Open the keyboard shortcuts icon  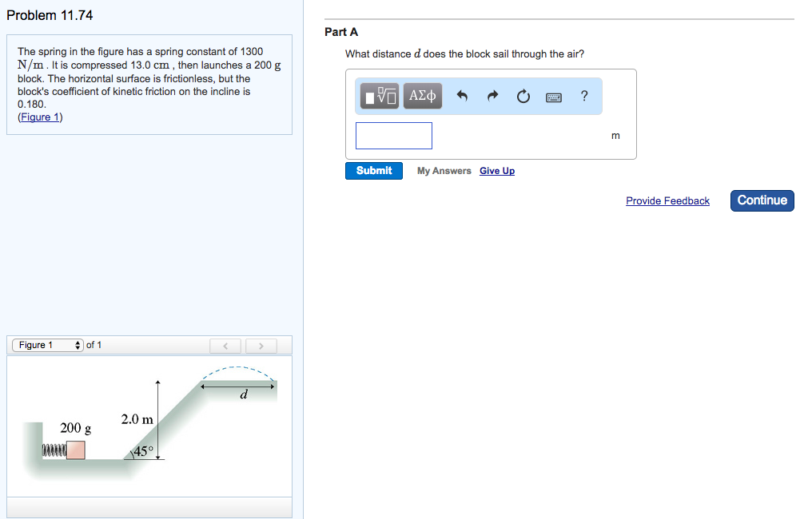pyautogui.click(x=553, y=96)
